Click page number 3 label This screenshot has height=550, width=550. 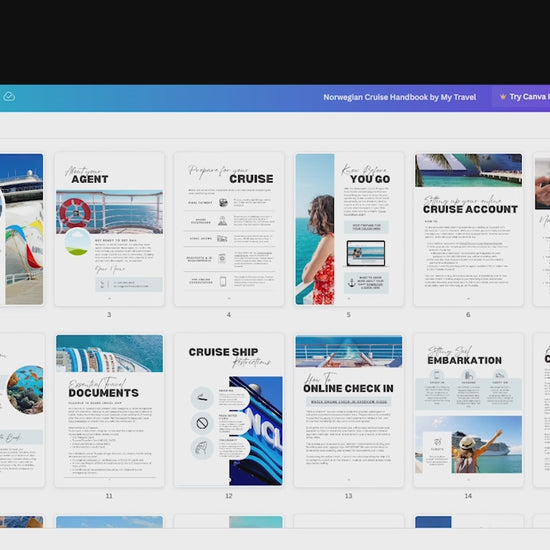pyautogui.click(x=109, y=315)
